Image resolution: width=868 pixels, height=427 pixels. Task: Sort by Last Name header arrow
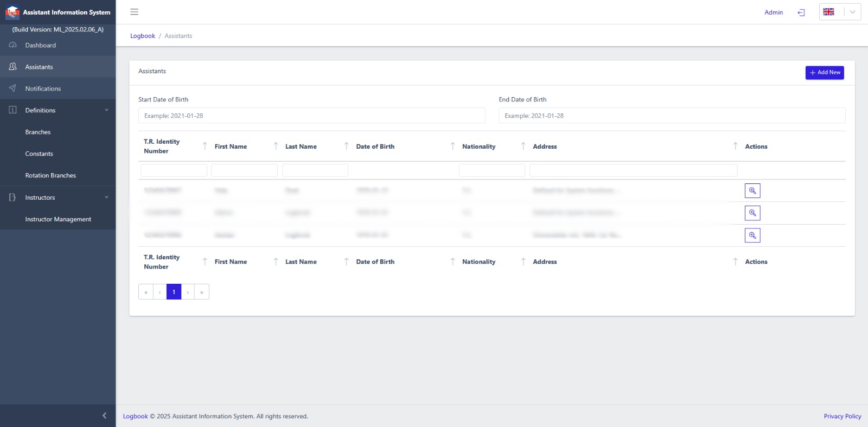(346, 146)
